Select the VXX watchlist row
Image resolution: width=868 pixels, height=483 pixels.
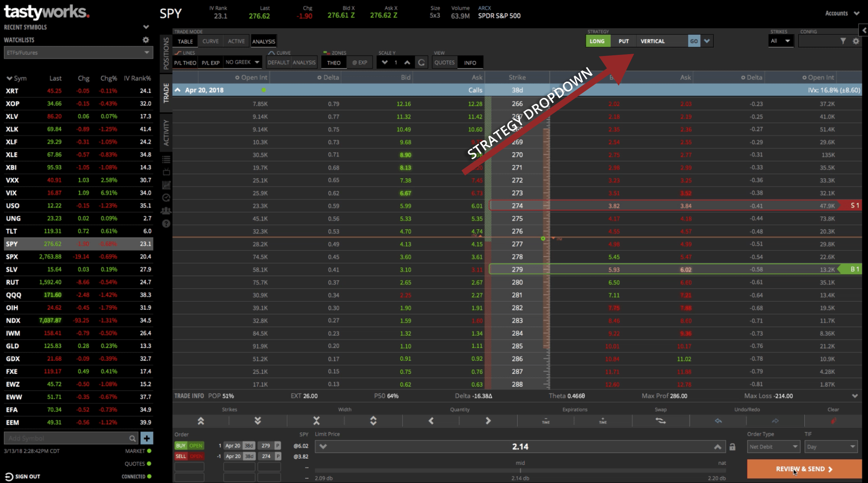click(78, 180)
